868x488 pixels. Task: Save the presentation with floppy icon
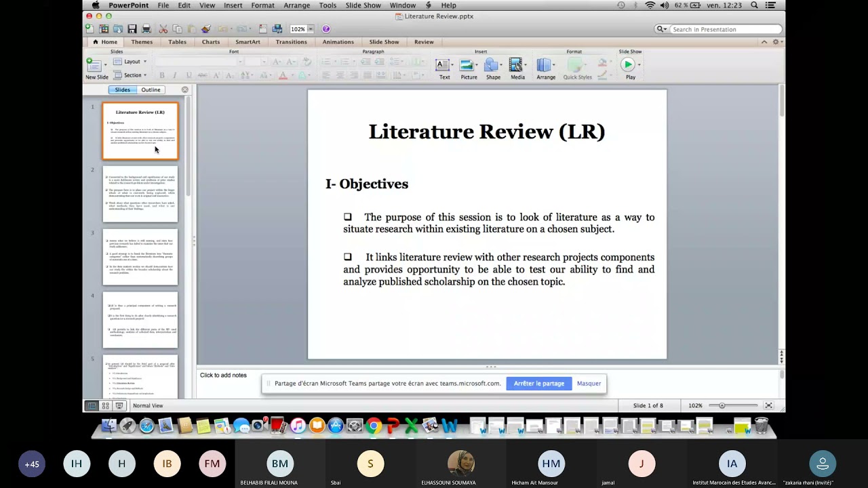coord(132,29)
